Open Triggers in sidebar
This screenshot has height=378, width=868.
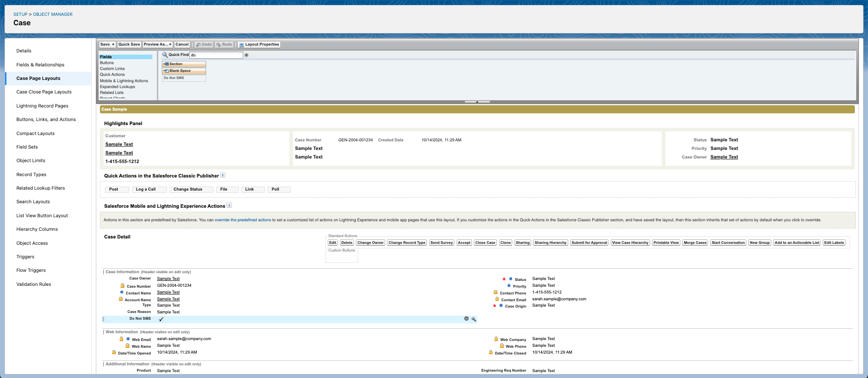(25, 257)
